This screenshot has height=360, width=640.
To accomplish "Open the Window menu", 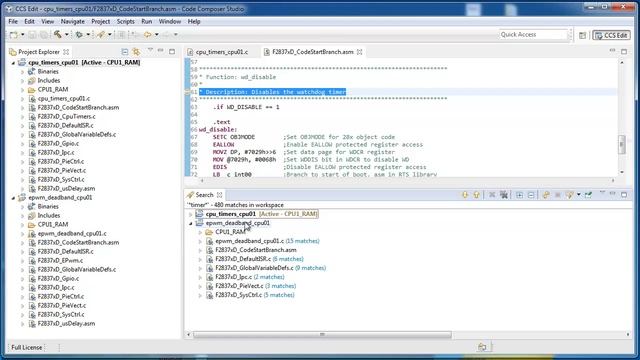I will click(169, 21).
